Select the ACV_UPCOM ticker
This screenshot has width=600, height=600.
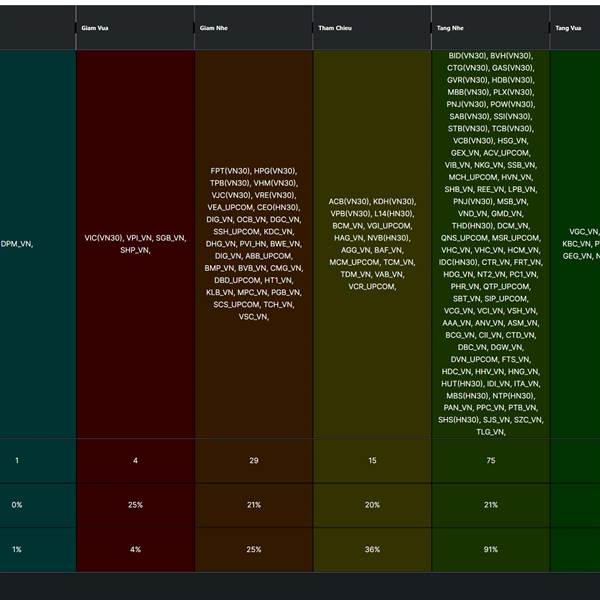point(507,153)
